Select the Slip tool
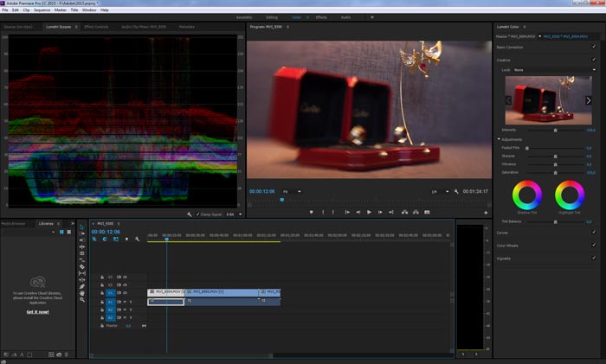This screenshot has width=606, height=364. click(x=82, y=273)
